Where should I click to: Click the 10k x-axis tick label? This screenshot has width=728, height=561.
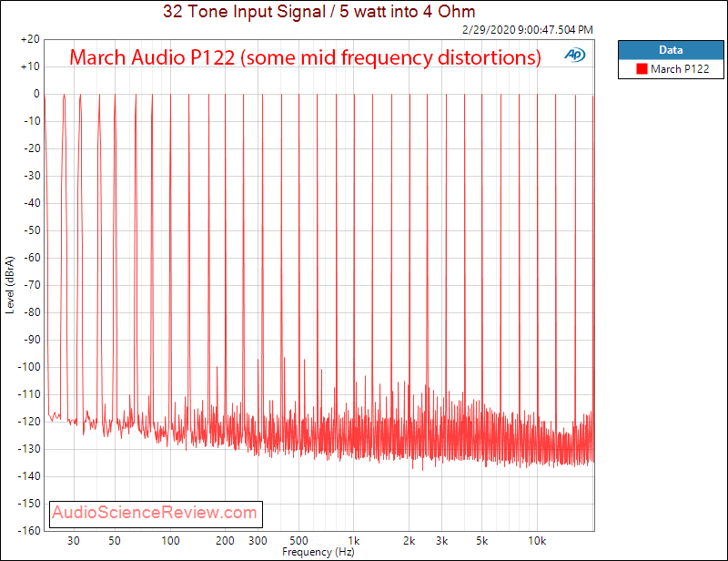tap(537, 541)
